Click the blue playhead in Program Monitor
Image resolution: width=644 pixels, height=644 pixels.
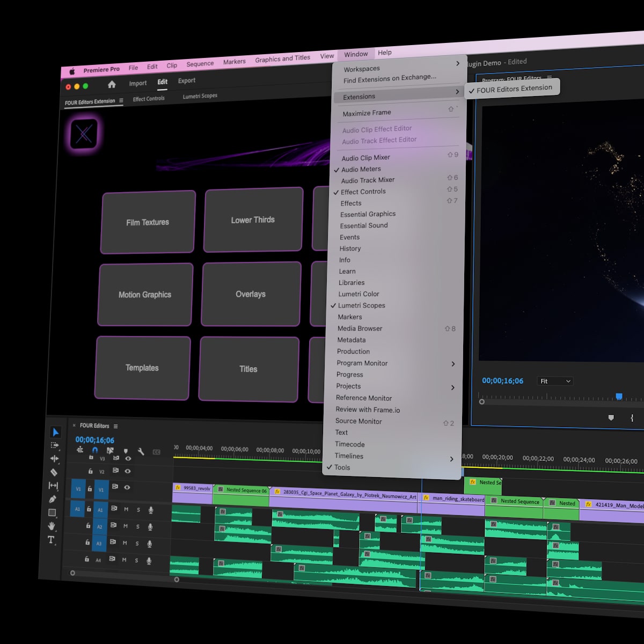point(619,397)
